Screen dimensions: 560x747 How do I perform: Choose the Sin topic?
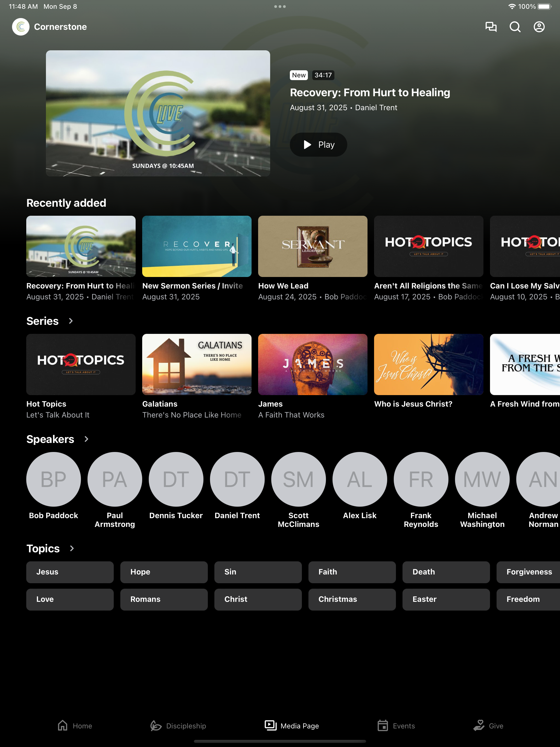(x=258, y=572)
